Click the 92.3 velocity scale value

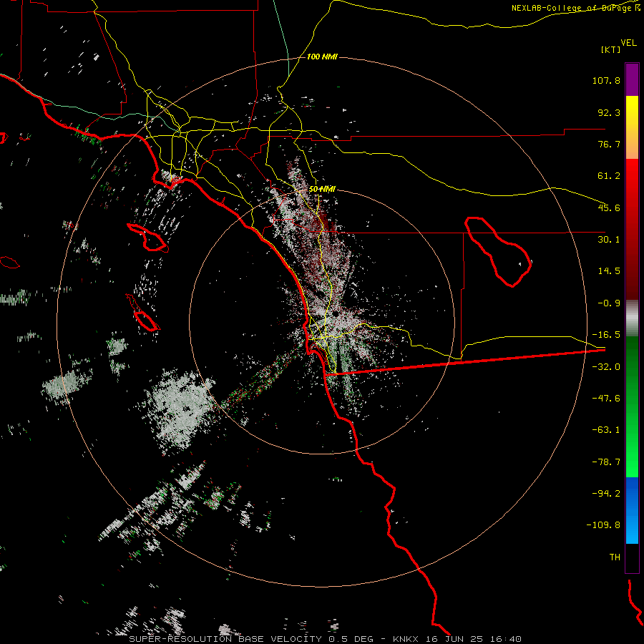[x=609, y=112]
